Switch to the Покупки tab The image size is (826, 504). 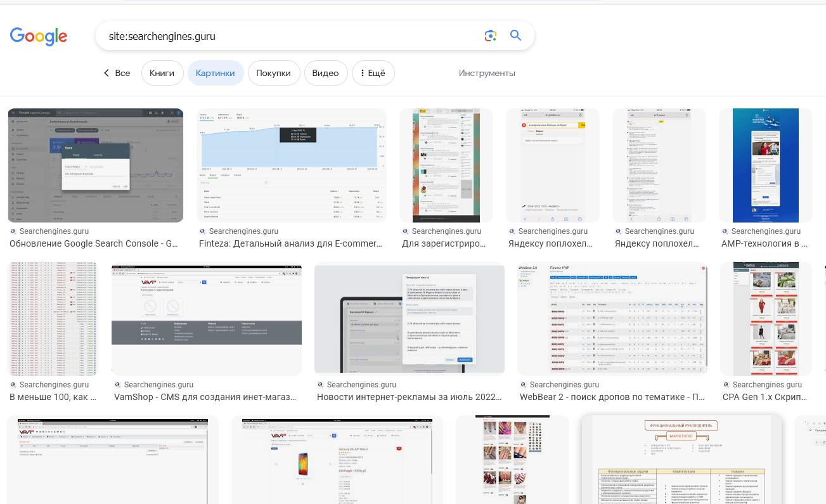tap(273, 73)
